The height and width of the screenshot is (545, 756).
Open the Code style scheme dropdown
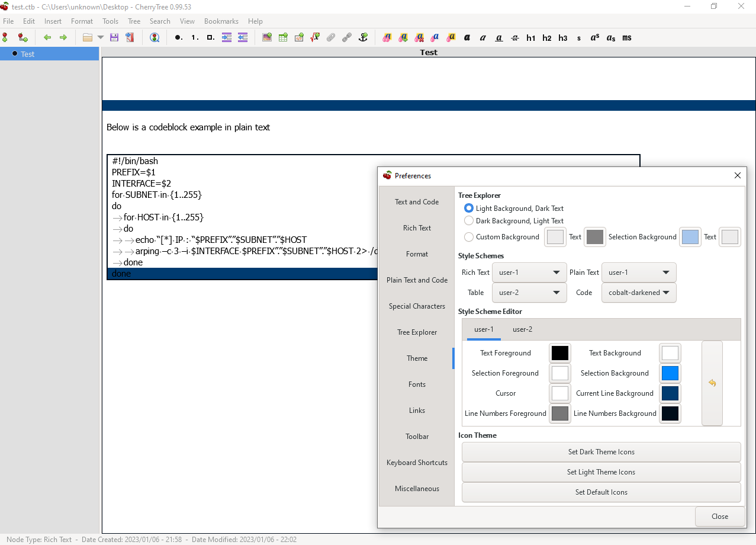coord(639,292)
